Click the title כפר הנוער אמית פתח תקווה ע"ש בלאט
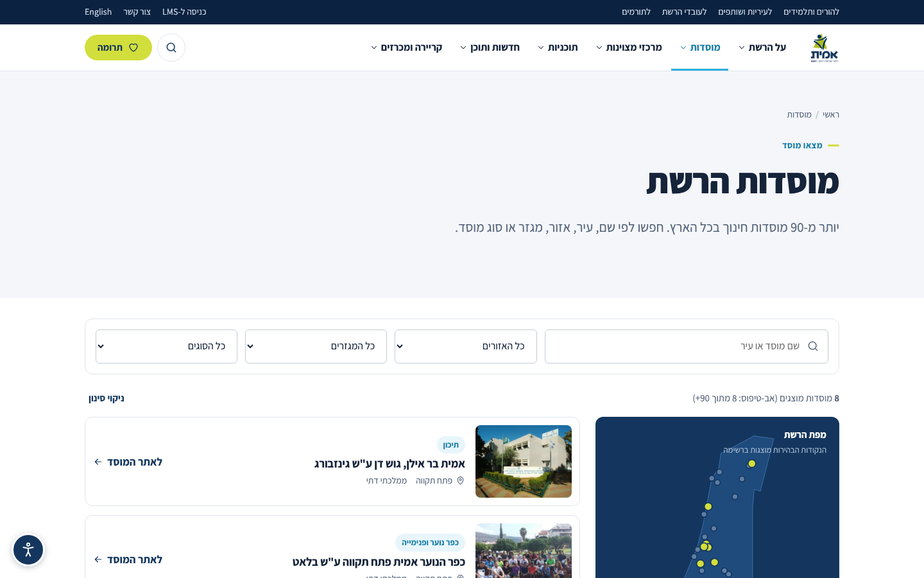 (x=379, y=562)
